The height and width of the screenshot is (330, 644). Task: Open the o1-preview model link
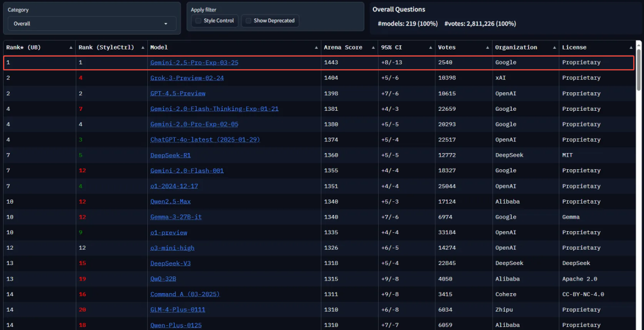coord(169,233)
